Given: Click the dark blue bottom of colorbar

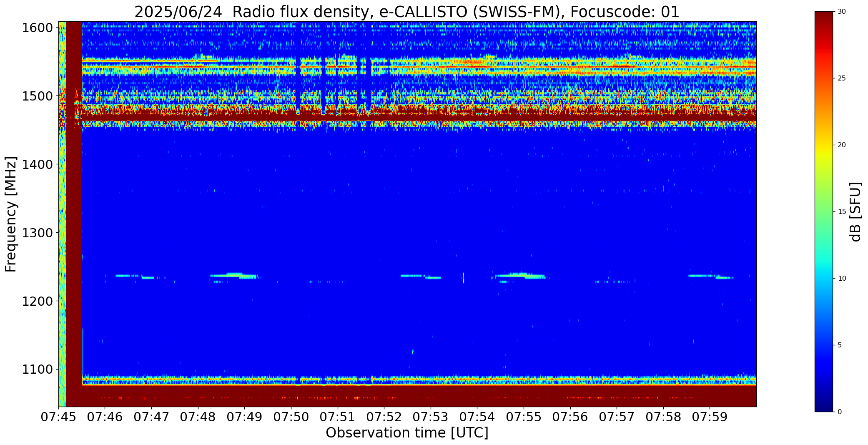Looking at the screenshot, I should pyautogui.click(x=825, y=405).
